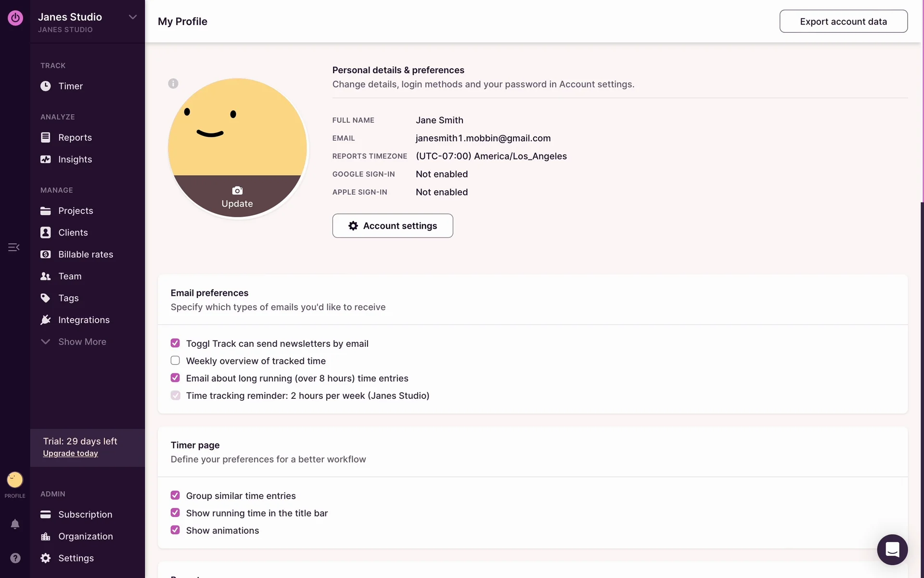Screen dimensions: 924x578
Task: Update the profile avatar photo
Action: click(237, 197)
